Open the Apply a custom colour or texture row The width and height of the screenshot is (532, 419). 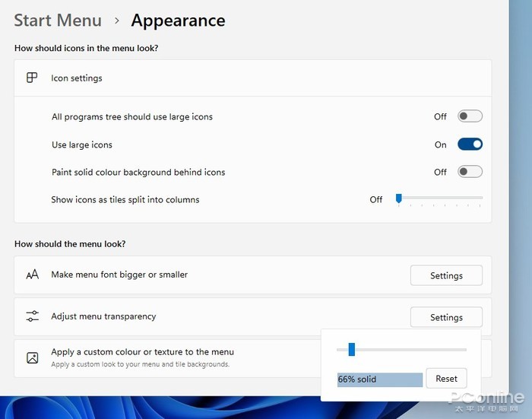[143, 352]
